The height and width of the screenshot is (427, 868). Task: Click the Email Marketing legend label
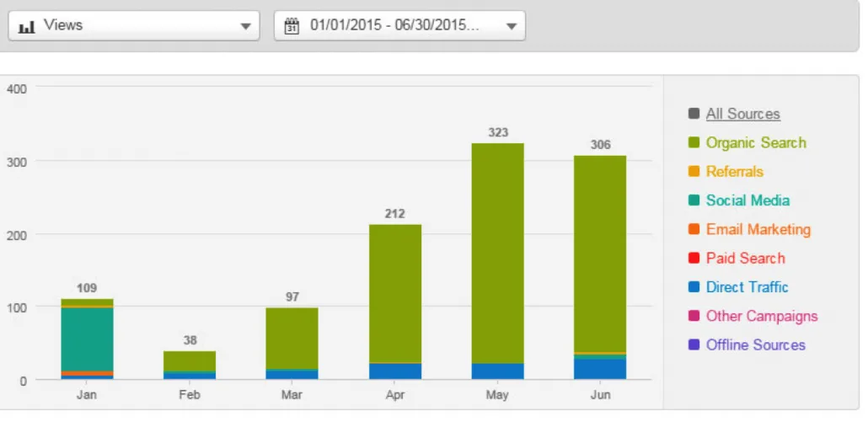pos(758,229)
